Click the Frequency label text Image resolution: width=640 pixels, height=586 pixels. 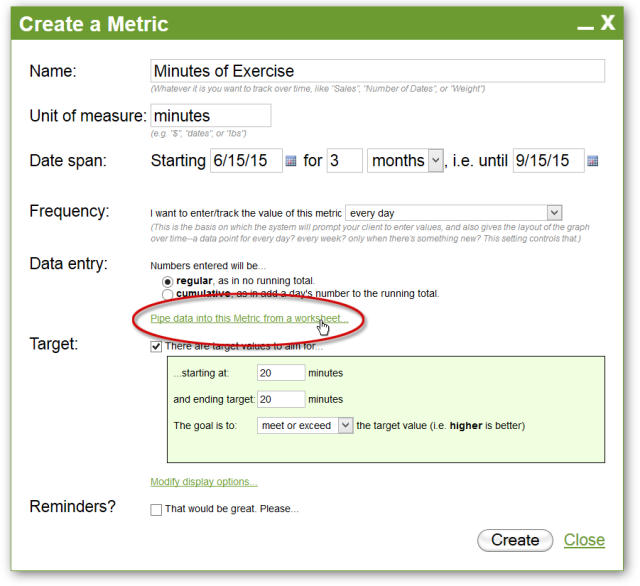69,211
